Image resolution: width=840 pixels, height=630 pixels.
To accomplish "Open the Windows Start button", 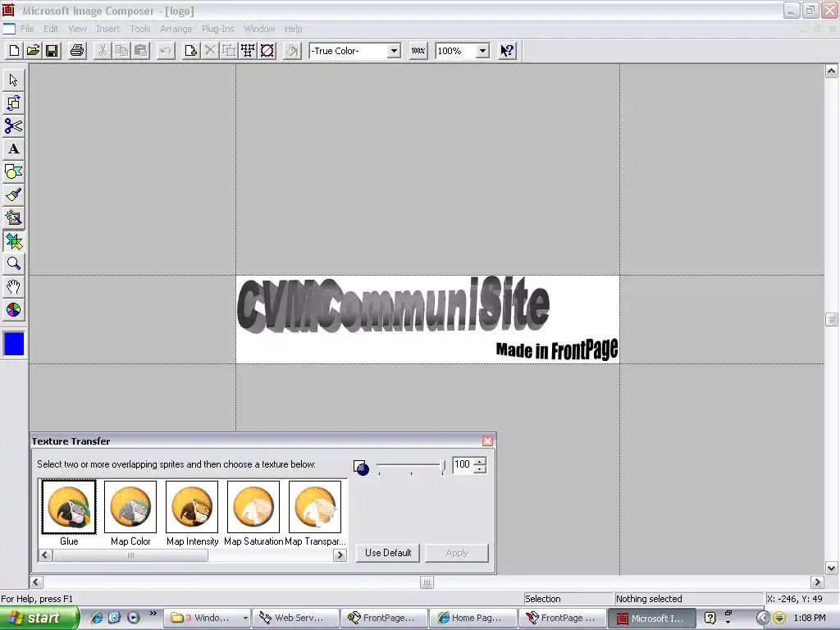I will click(39, 619).
